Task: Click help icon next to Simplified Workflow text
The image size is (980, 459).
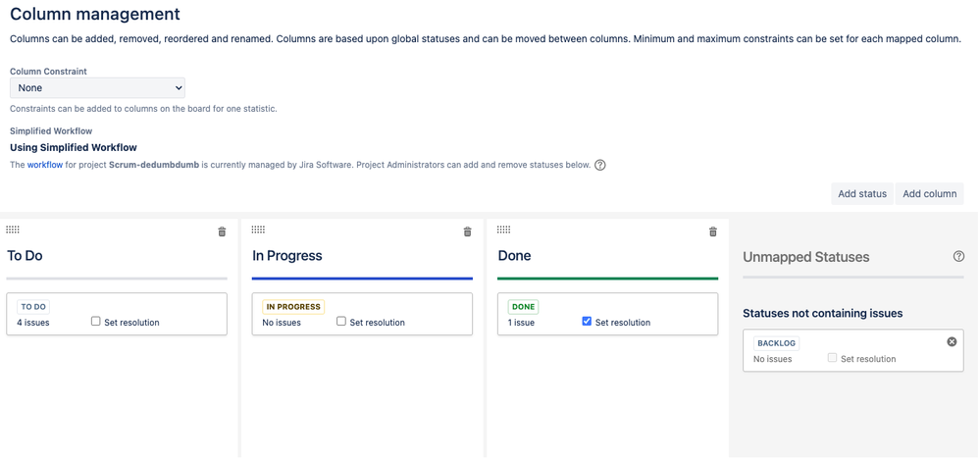Action: (x=600, y=166)
